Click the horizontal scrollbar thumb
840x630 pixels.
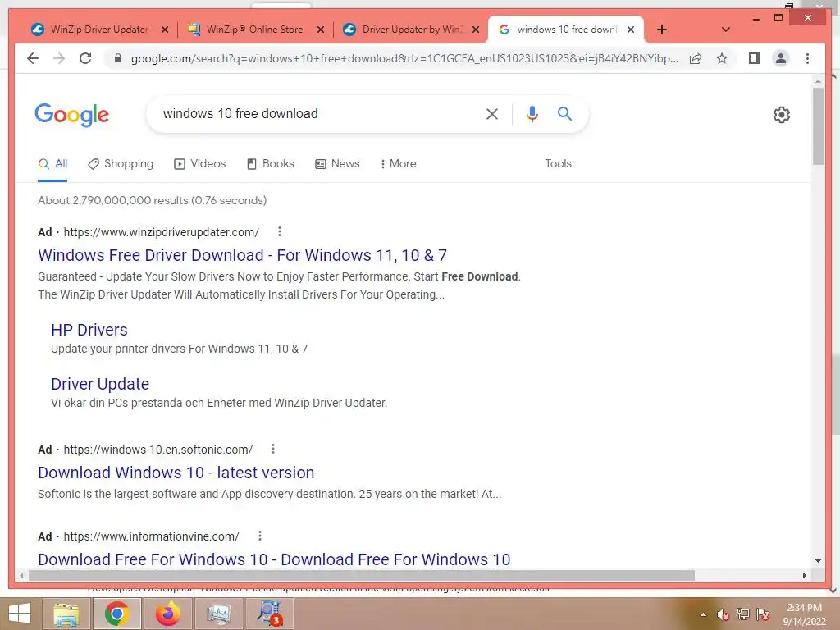[x=362, y=575]
